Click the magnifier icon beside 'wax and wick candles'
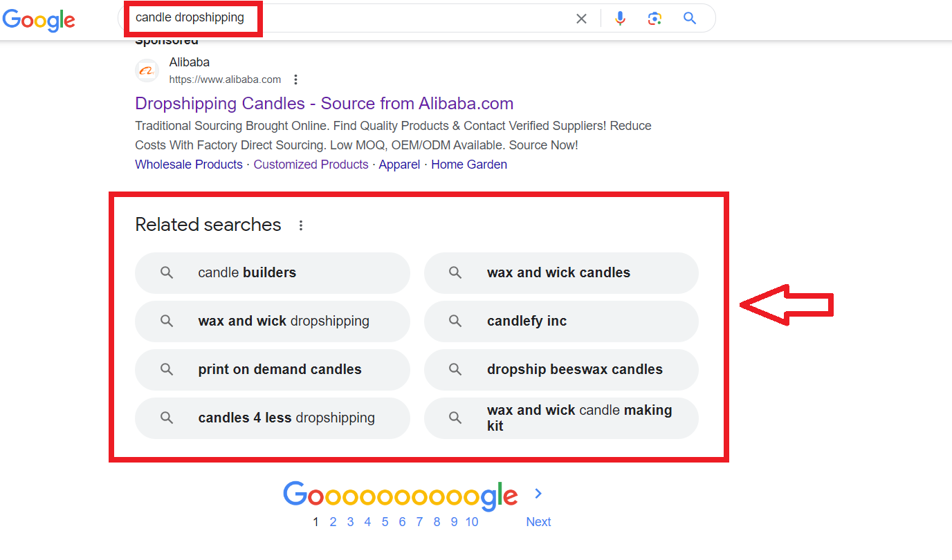Screen dimensions: 952x560 (x=455, y=272)
